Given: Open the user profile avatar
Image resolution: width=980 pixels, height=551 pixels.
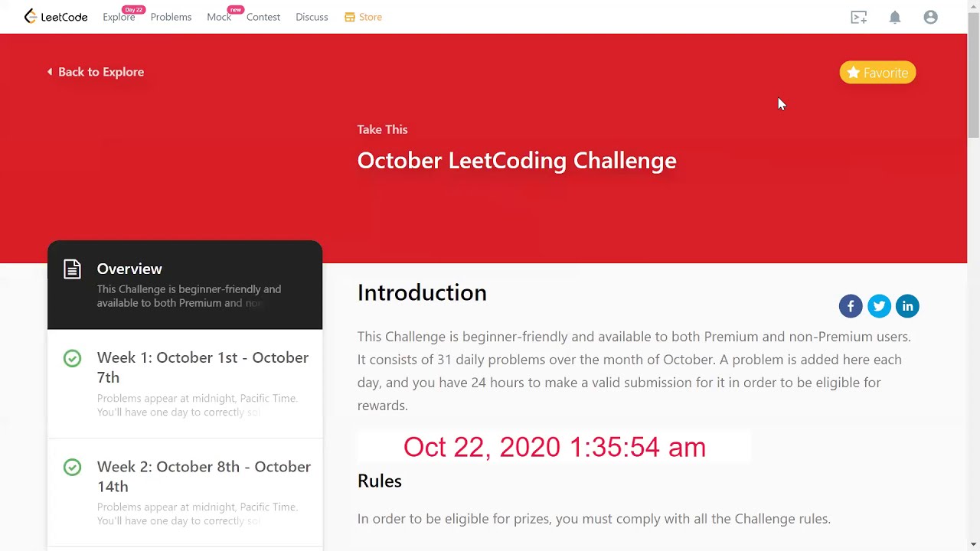Looking at the screenshot, I should 930,17.
